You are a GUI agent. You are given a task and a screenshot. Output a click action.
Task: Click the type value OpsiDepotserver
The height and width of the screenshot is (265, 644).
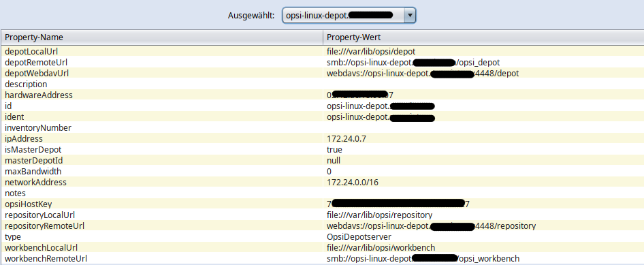(359, 236)
